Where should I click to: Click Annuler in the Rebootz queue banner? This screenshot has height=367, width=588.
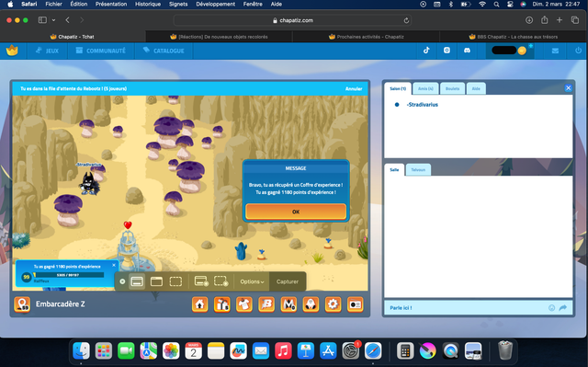354,89
